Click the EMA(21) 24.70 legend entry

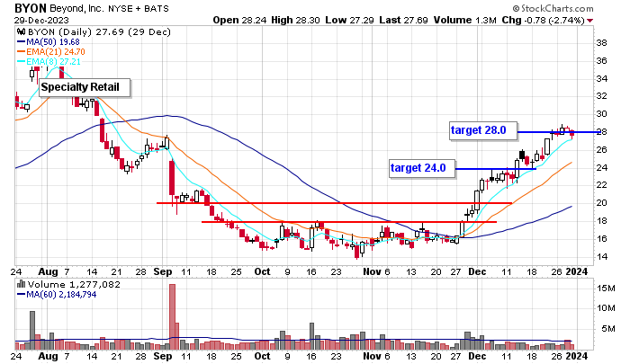(51, 52)
